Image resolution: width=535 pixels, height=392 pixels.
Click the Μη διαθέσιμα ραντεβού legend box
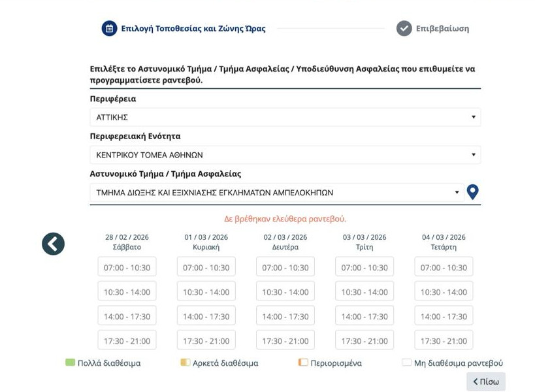point(406,363)
